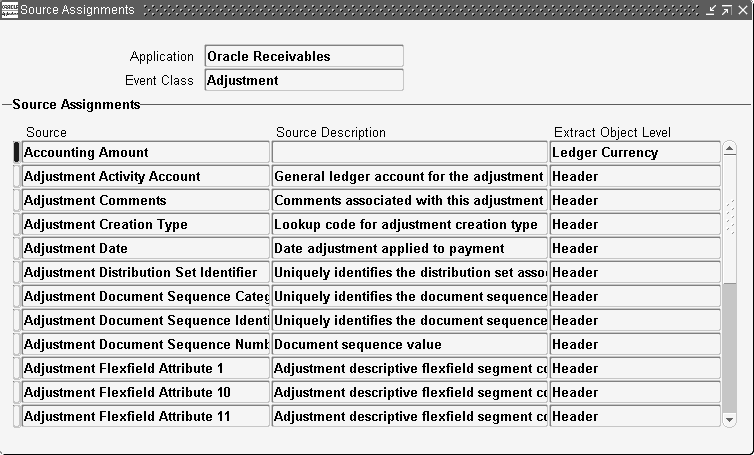The image size is (754, 455).
Task: Select the Adjustment Comments source
Action: click(x=146, y=200)
